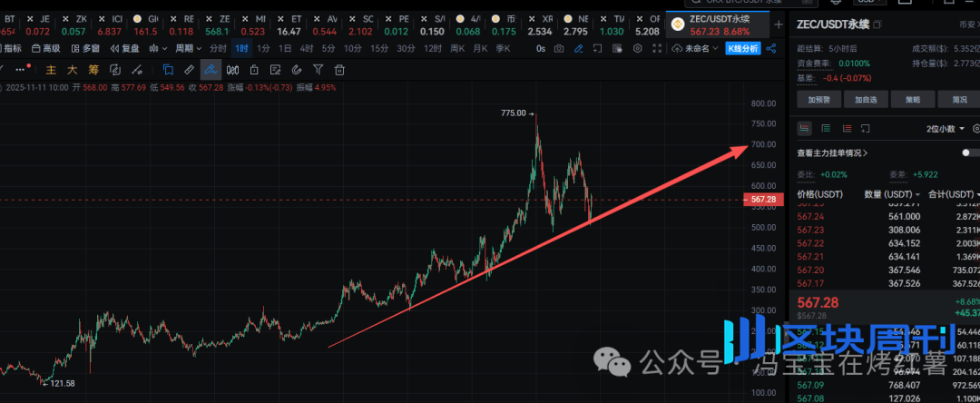Expand the 周期 period dropdown
980x403 pixels.
point(188,48)
